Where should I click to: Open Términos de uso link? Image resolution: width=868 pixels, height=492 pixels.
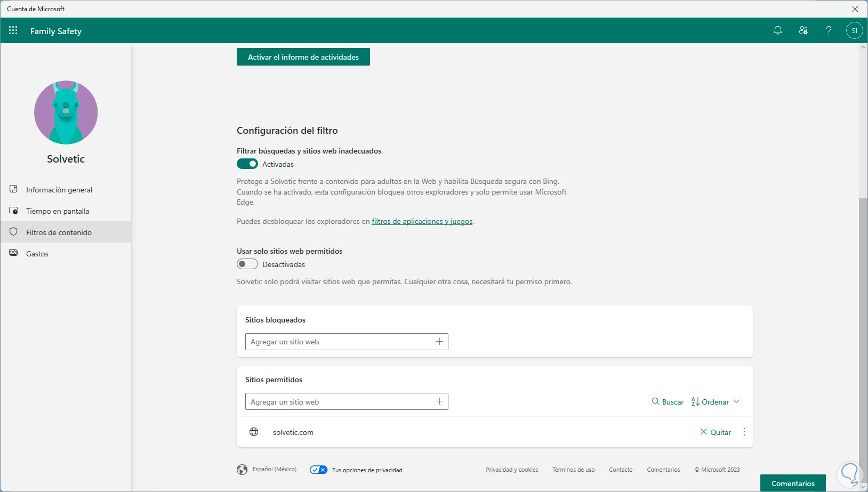point(574,470)
